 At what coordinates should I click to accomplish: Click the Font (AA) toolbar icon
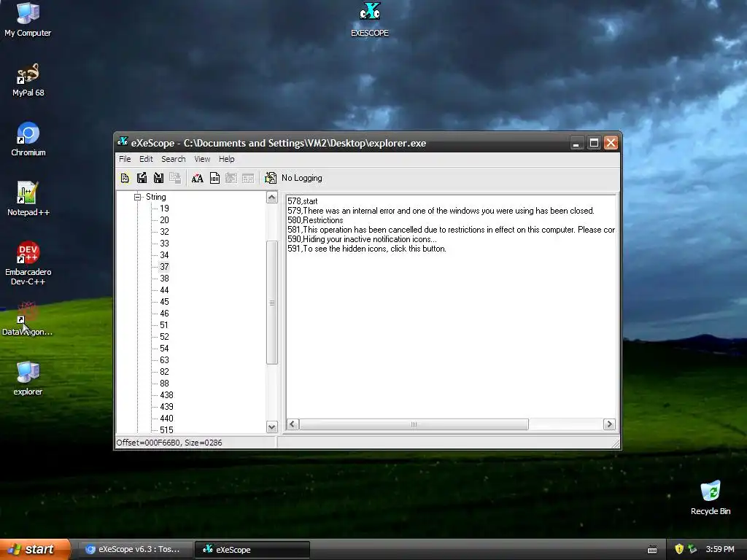(x=197, y=178)
